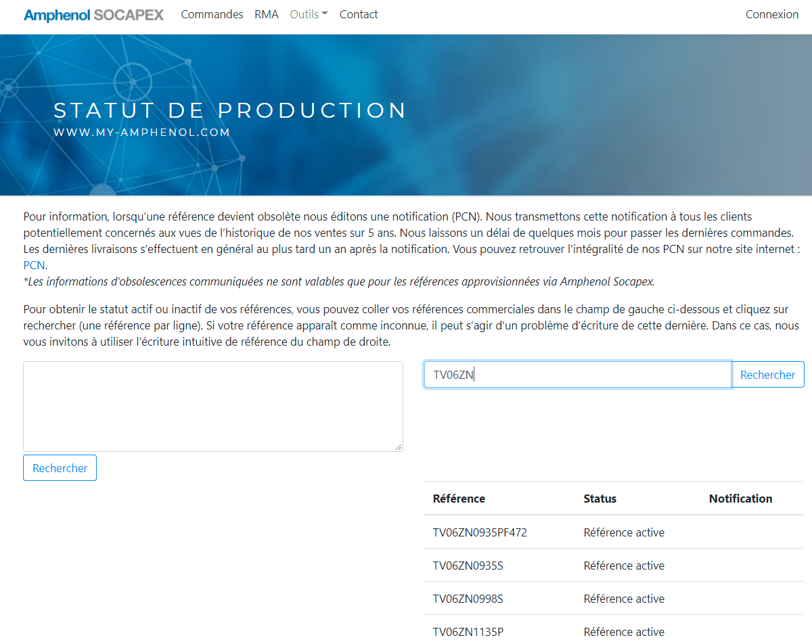This screenshot has height=644, width=812.
Task: Select reference TV06ZN1135P row
Action: (x=614, y=631)
